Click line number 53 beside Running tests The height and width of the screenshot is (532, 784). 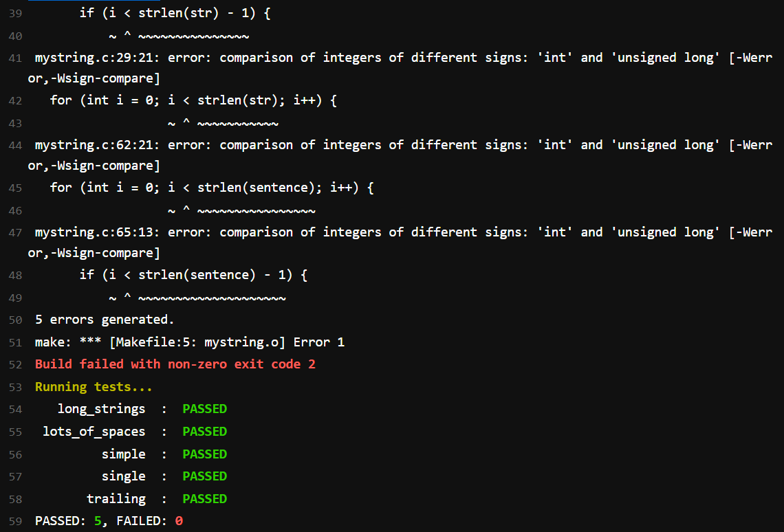15,387
